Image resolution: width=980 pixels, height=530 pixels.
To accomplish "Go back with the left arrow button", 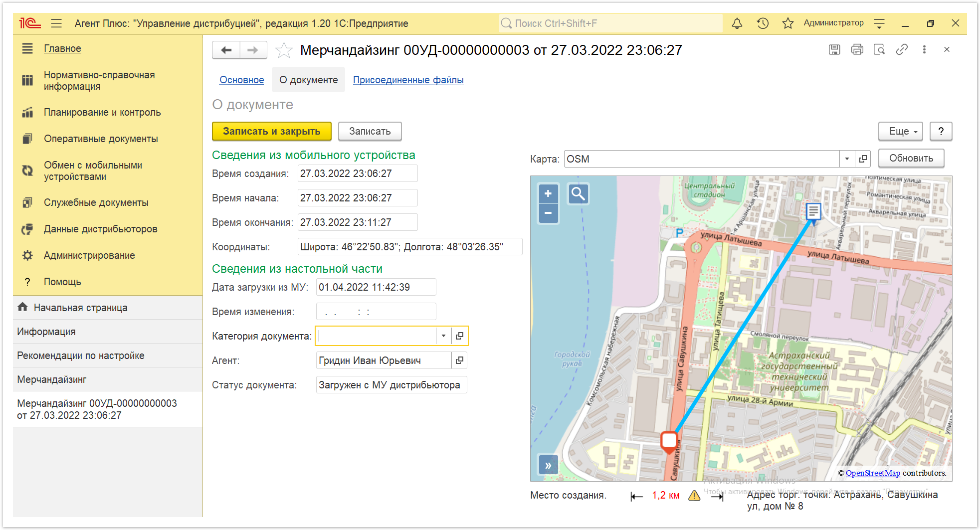I will pyautogui.click(x=226, y=50).
